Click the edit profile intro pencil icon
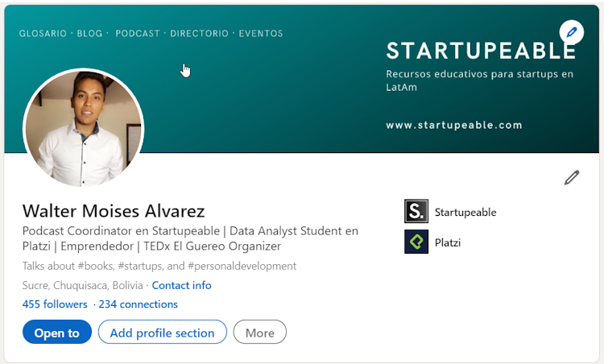The image size is (604, 364). point(572,177)
